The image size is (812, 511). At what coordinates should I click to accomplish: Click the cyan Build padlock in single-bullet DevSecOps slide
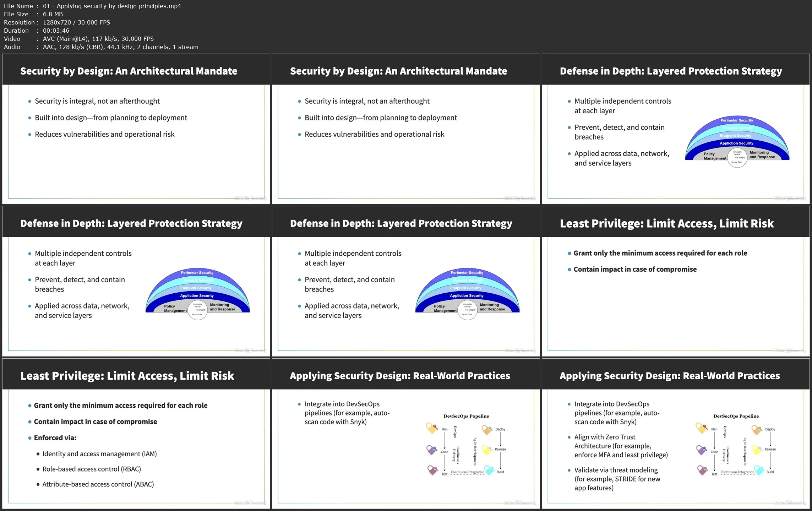pos(489,470)
